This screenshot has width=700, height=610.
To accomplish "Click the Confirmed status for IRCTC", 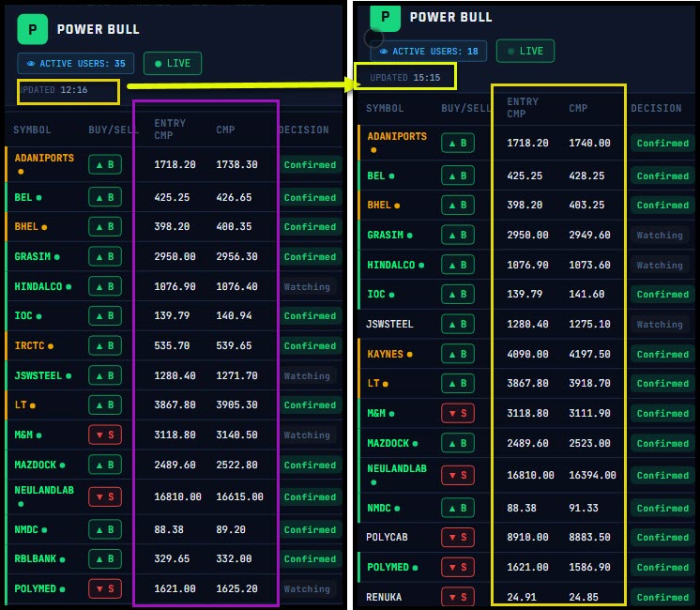I will pos(310,346).
